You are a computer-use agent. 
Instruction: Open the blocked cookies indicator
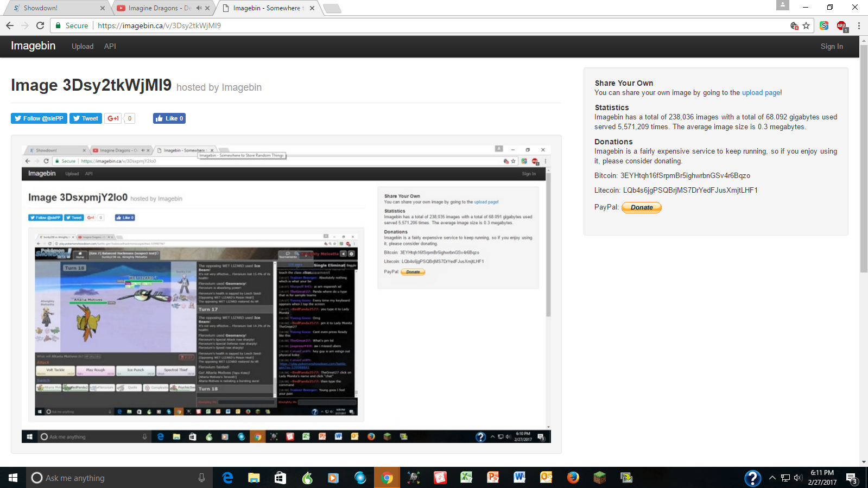[794, 26]
